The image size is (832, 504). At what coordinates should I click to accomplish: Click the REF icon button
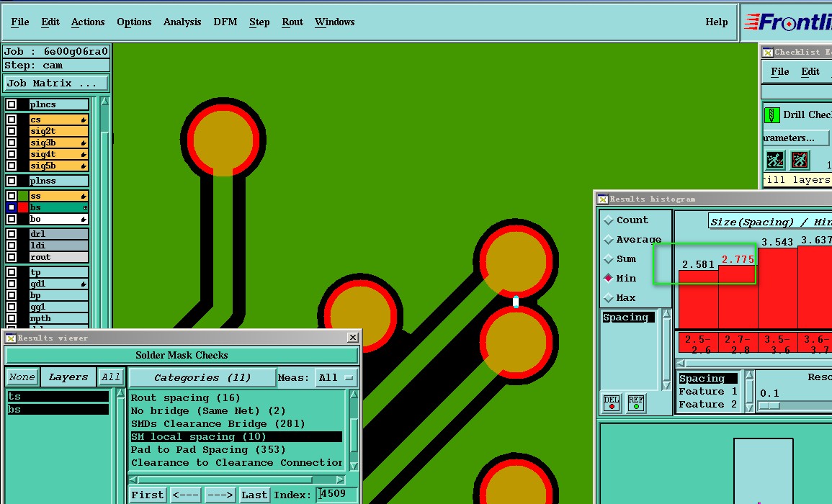click(635, 403)
